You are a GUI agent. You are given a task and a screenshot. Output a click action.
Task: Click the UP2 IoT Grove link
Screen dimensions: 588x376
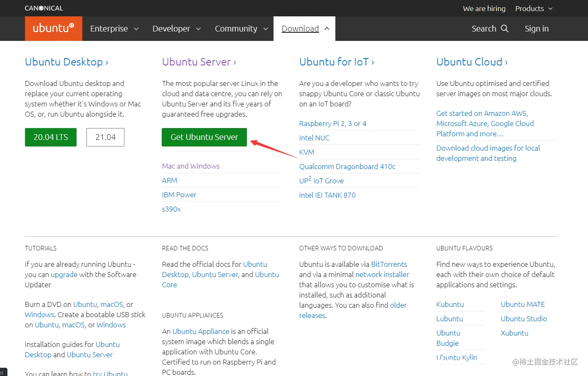pos(321,180)
